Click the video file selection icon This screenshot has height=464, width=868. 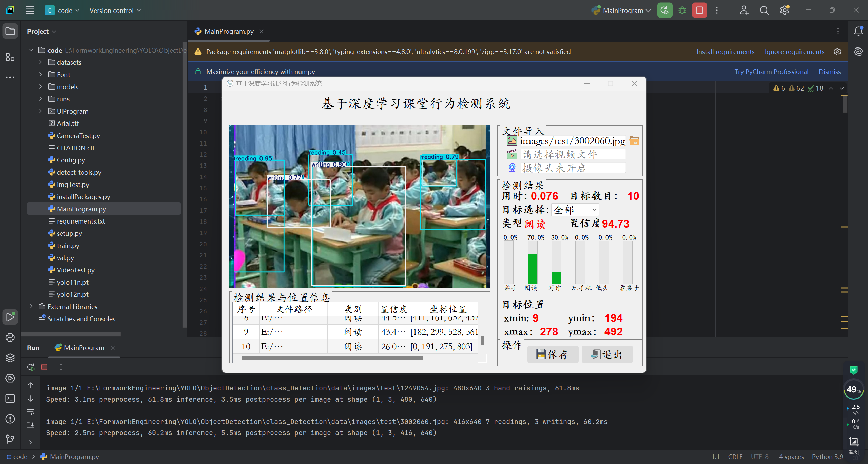(x=512, y=154)
